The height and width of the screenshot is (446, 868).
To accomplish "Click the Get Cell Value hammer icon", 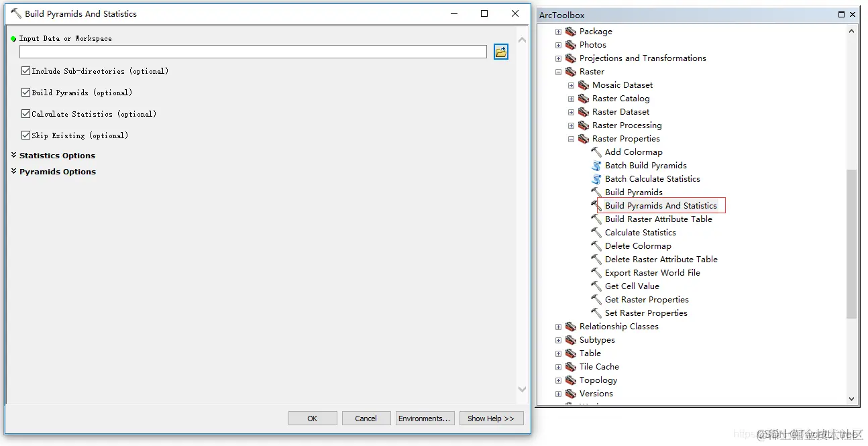I will tap(596, 286).
